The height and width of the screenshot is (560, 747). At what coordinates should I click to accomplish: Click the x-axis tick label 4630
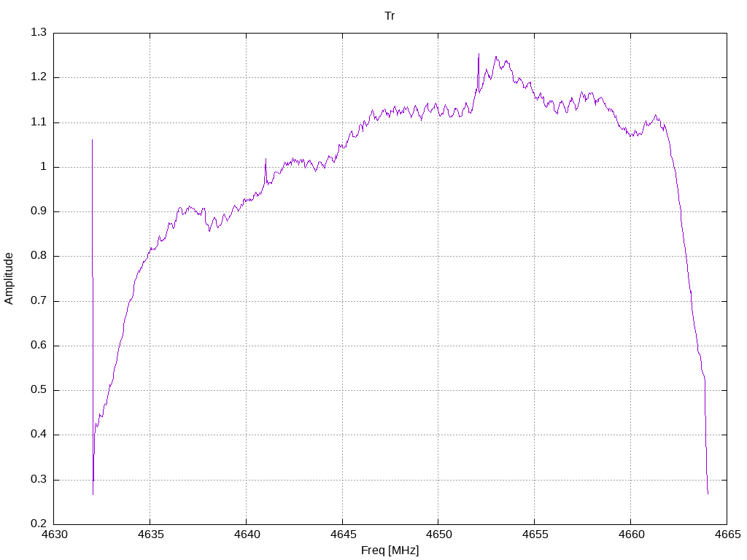pyautogui.click(x=54, y=534)
